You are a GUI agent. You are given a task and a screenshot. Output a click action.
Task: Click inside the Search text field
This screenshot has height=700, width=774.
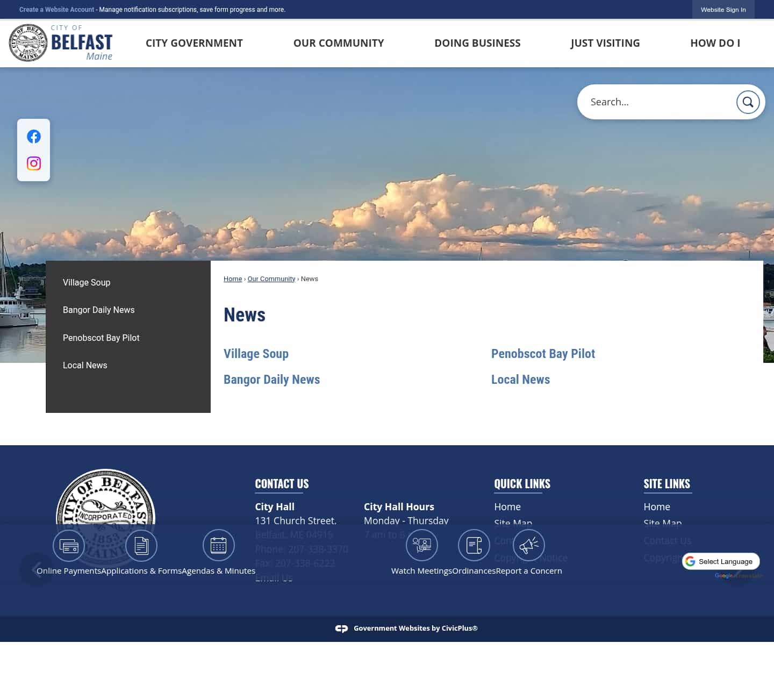pyautogui.click(x=656, y=102)
